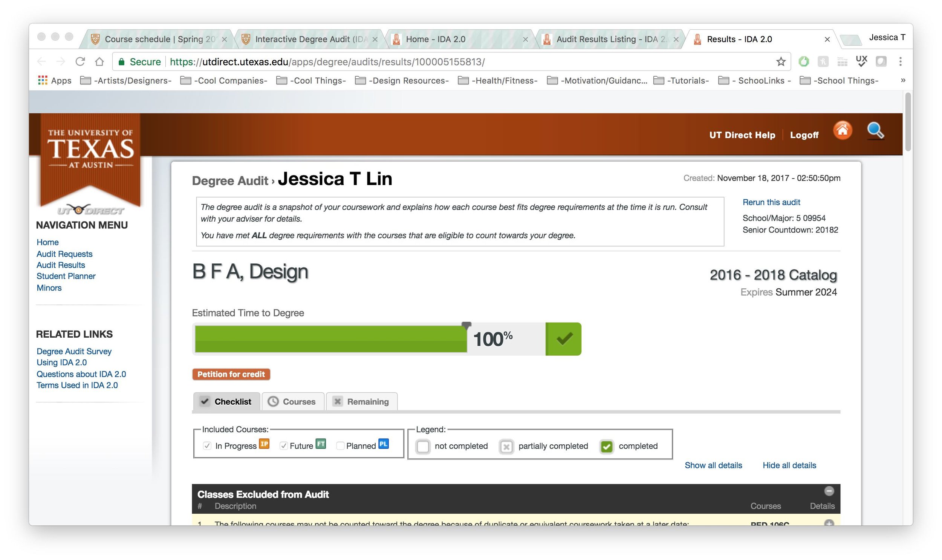Open the -Tutorials- bookmark folder

click(x=681, y=80)
